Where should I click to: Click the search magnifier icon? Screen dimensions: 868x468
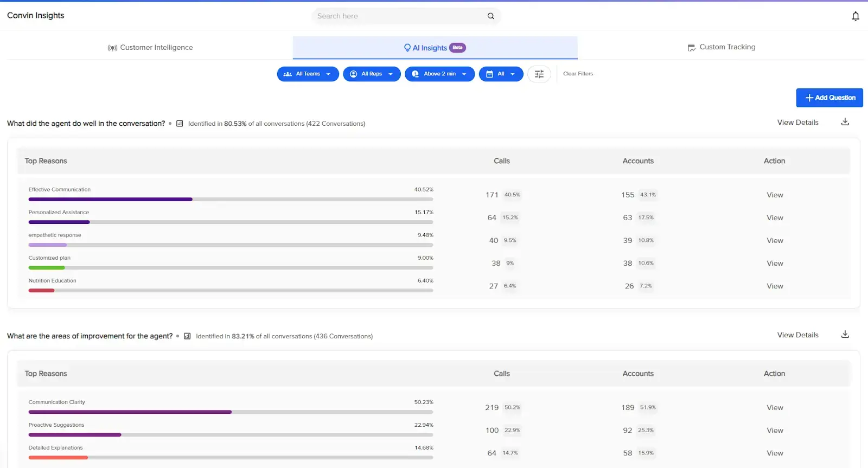click(491, 16)
